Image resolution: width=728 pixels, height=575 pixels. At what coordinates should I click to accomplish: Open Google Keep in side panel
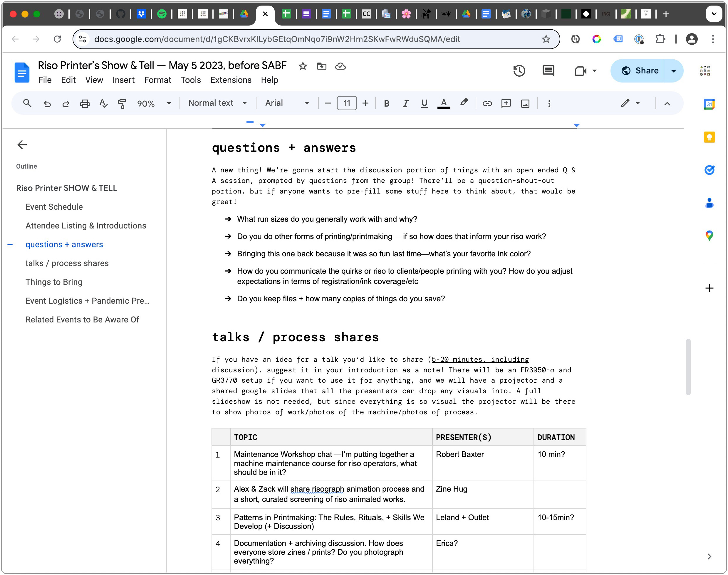(x=709, y=137)
